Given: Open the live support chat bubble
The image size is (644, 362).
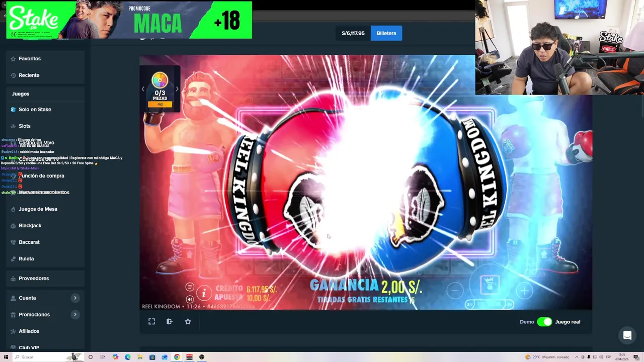Looking at the screenshot, I should tap(627, 335).
